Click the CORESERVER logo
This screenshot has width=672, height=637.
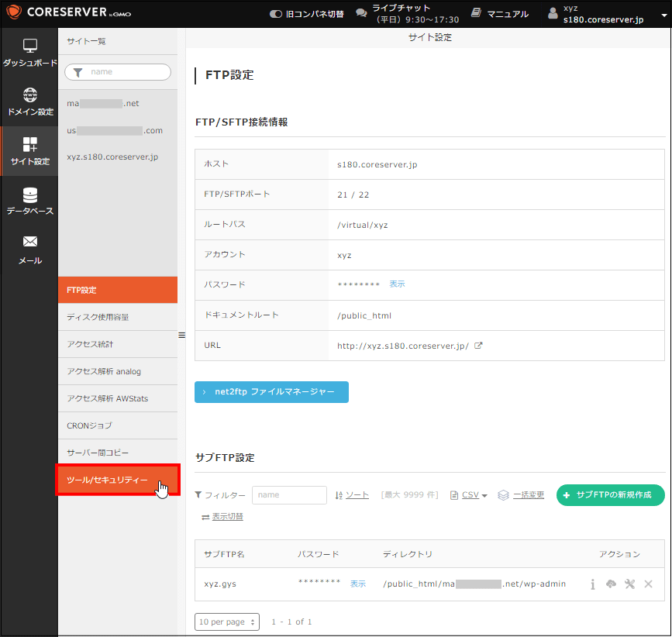70,12
